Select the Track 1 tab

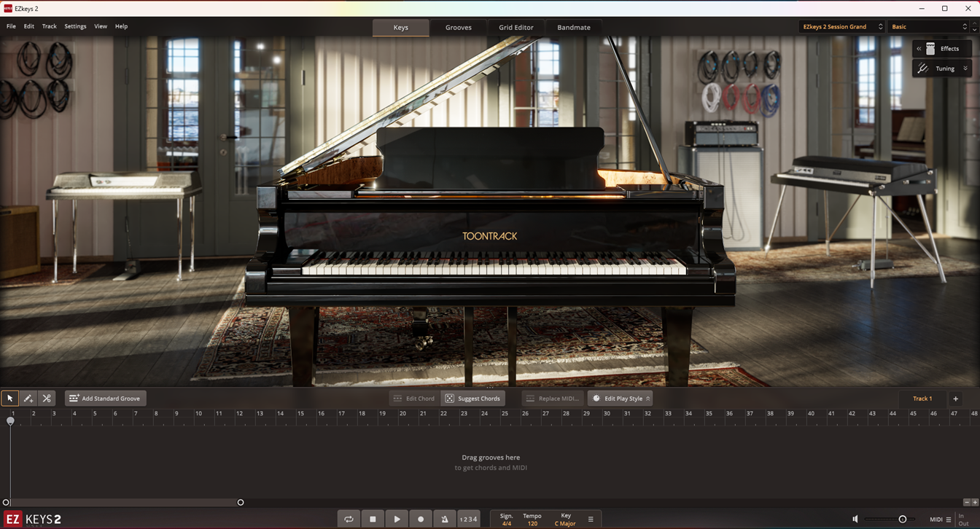tap(922, 399)
